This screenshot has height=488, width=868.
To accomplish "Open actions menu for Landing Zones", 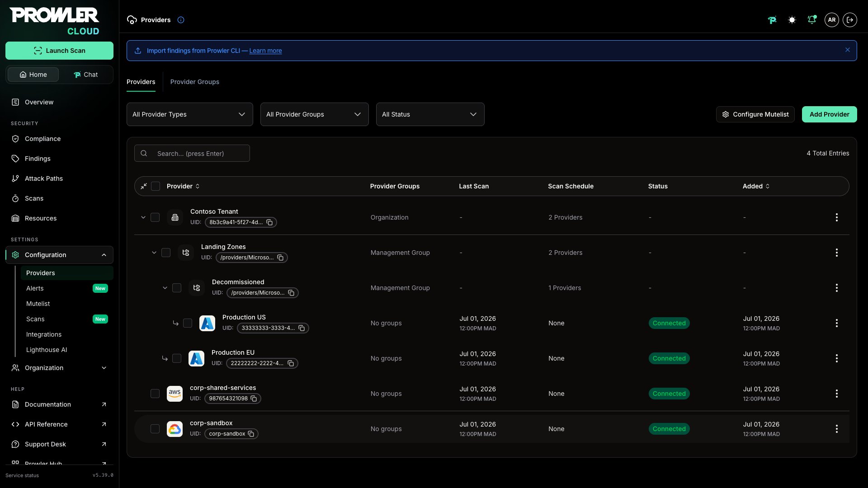I will pyautogui.click(x=837, y=253).
